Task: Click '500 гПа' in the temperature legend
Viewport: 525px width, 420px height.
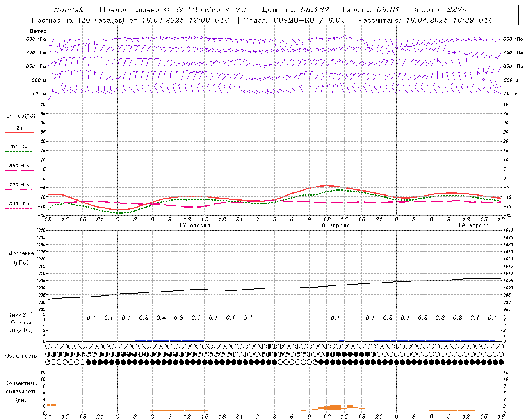Action: point(19,203)
